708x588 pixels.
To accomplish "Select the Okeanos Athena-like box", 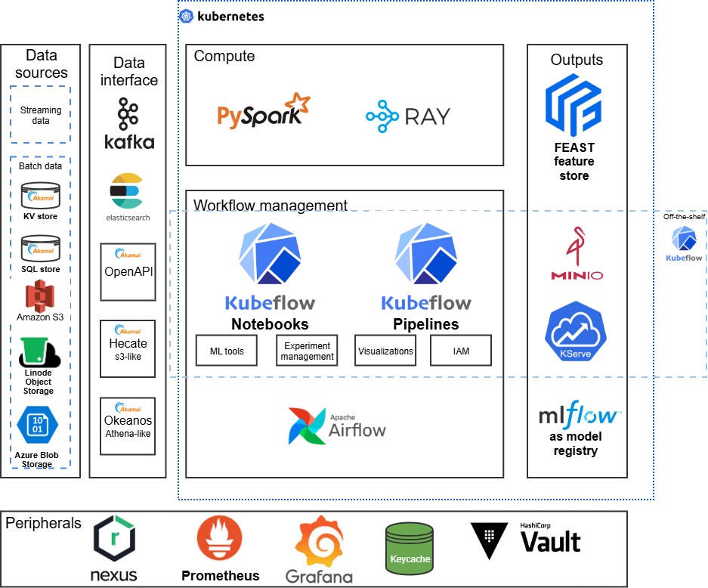I will click(x=128, y=426).
